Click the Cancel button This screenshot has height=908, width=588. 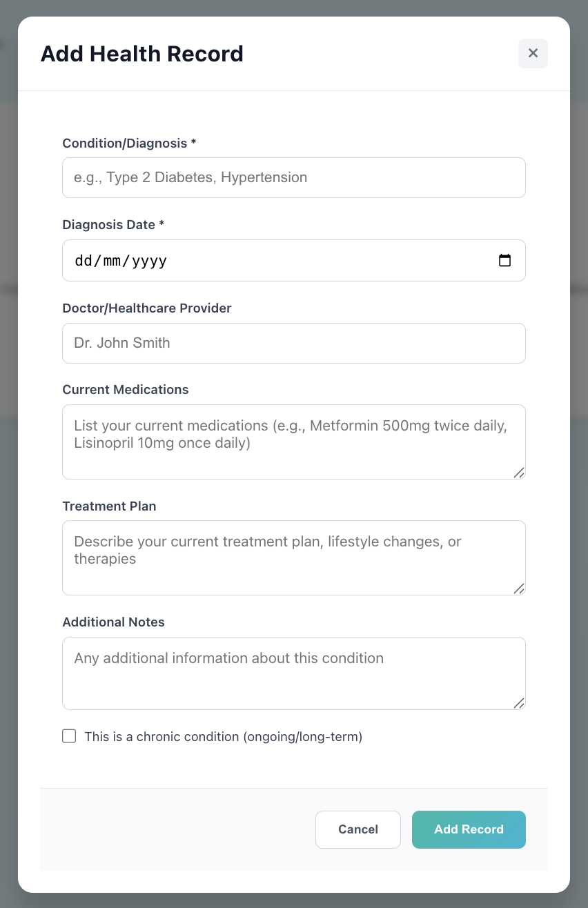357,829
